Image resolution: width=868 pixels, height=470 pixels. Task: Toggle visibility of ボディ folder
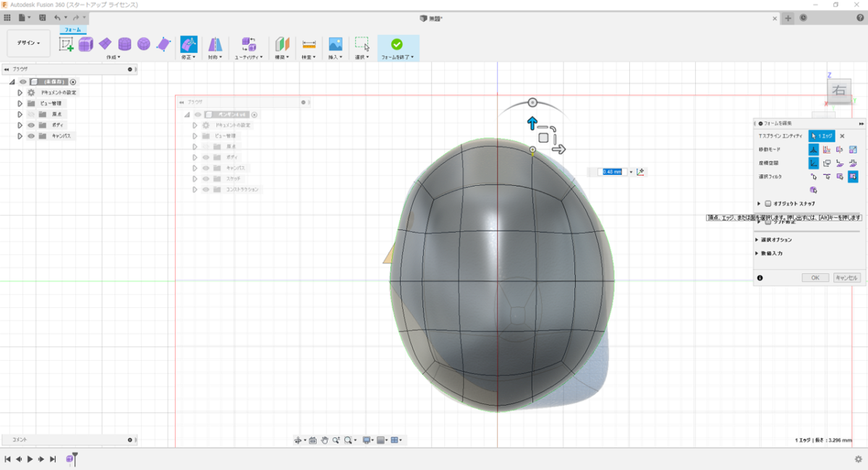tap(31, 125)
